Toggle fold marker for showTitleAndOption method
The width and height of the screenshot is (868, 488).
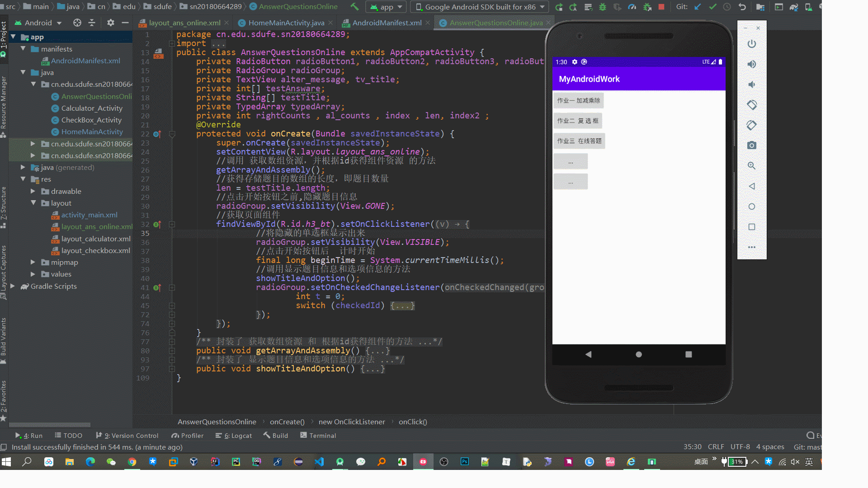[x=172, y=369]
